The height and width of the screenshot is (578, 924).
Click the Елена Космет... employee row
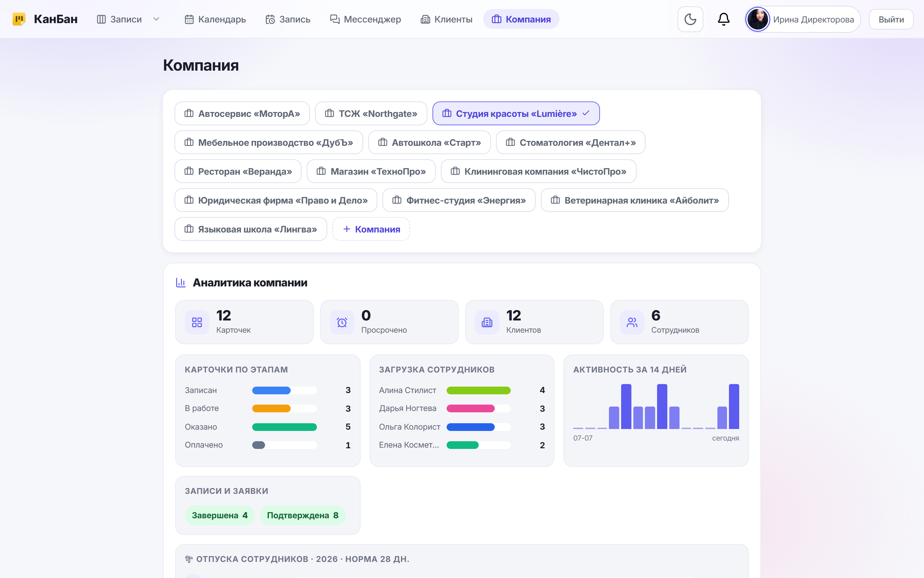(462, 445)
